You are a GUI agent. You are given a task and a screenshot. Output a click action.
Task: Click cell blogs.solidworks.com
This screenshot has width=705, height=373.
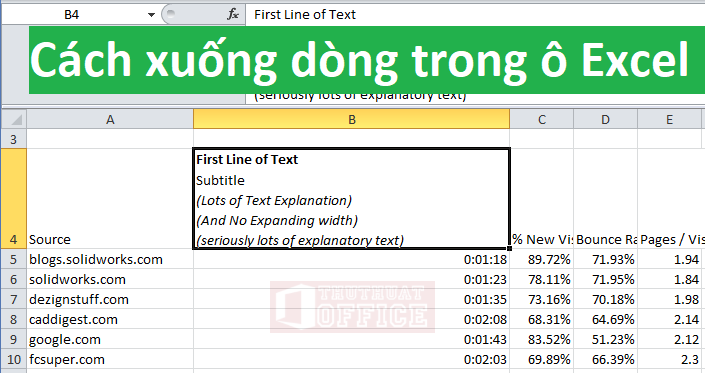tap(110, 259)
